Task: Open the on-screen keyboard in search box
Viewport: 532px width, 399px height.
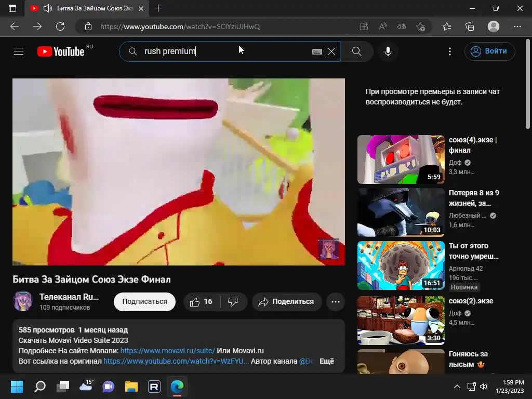Action: pos(317,51)
